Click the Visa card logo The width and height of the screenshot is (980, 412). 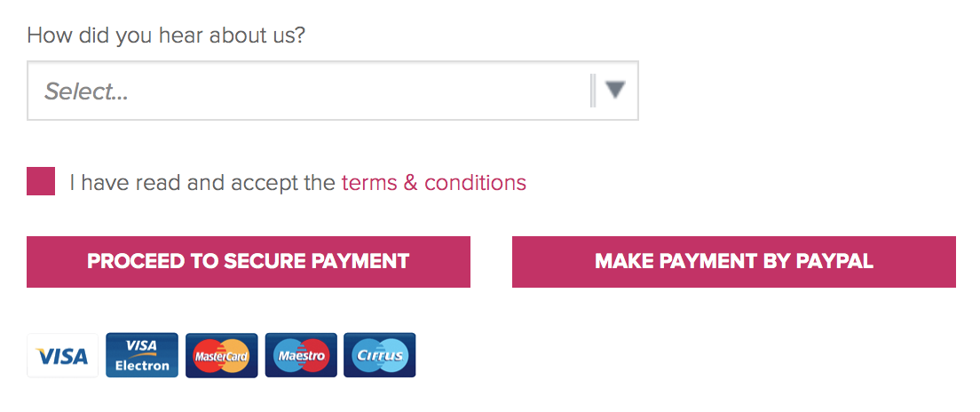tap(62, 355)
